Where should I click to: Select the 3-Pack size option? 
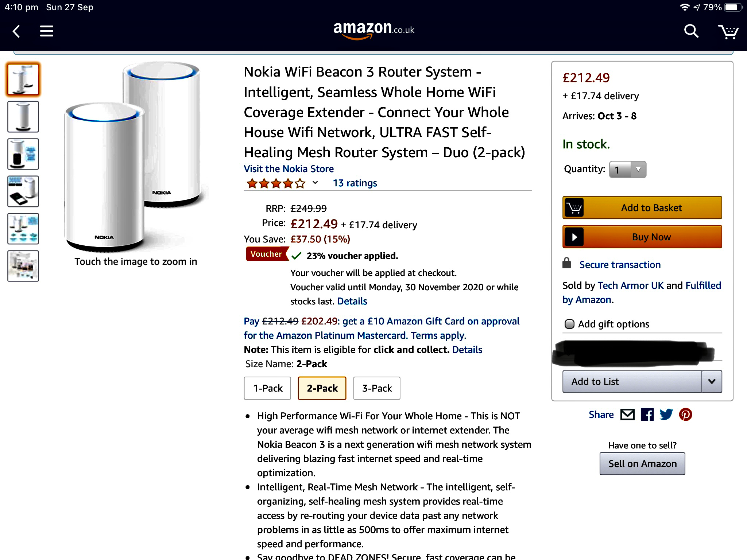point(377,388)
